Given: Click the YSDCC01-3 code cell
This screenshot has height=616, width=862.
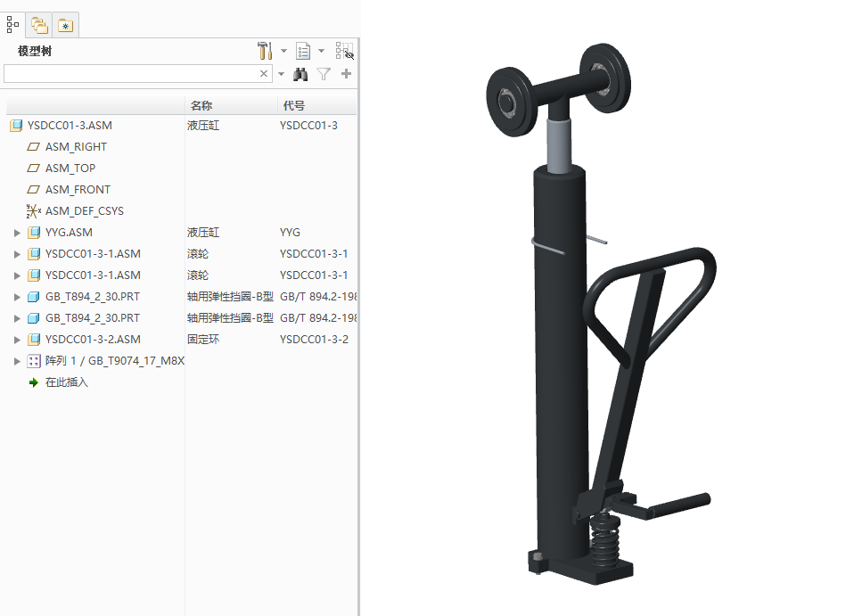Looking at the screenshot, I should pos(308,126).
